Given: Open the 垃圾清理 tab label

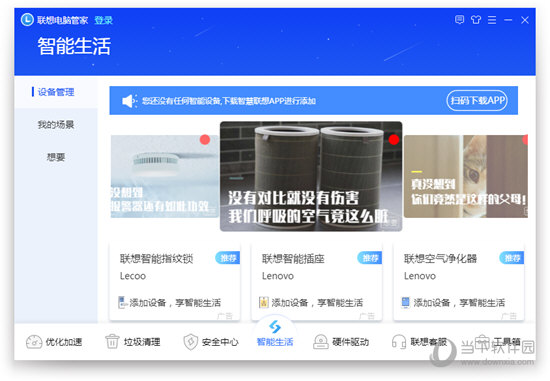Looking at the screenshot, I should [x=142, y=342].
